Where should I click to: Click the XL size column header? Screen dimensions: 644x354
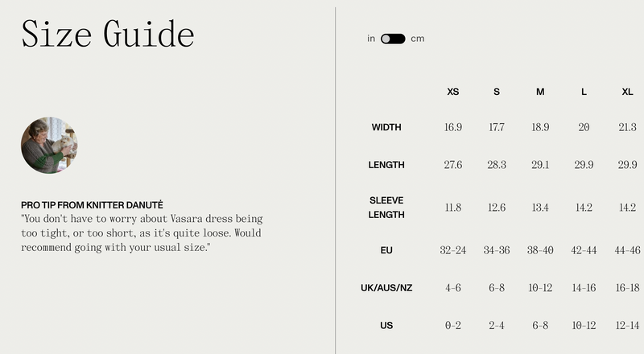click(627, 92)
